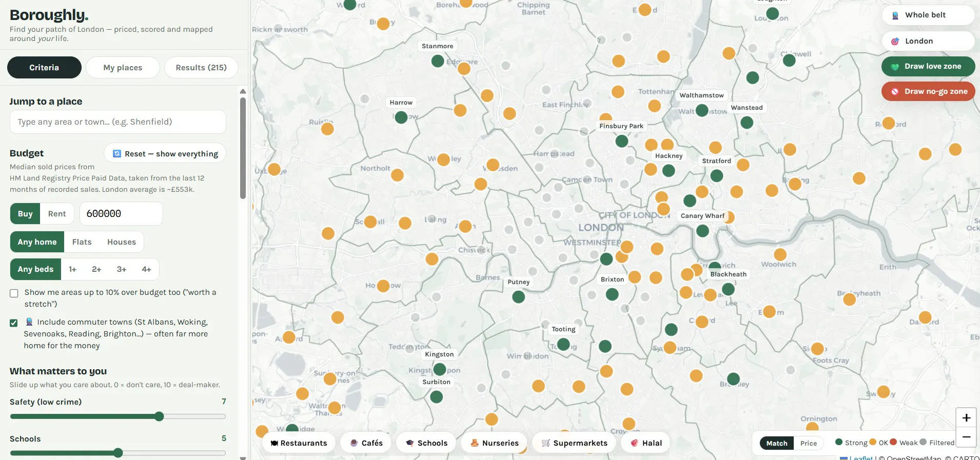Toggle the Nurseries map layer
This screenshot has width=980, height=460.
tap(494, 443)
